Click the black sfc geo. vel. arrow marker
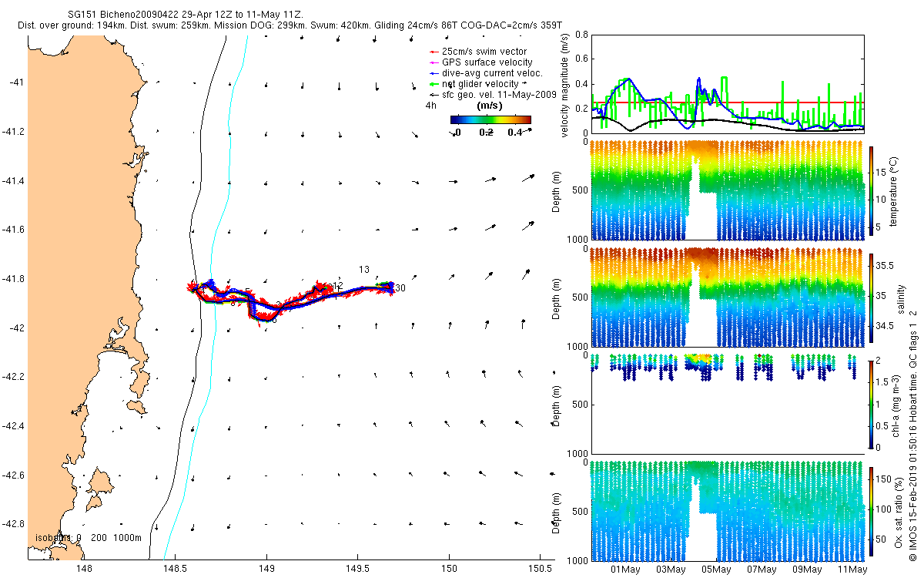The height and width of the screenshot is (578, 924). [x=434, y=95]
